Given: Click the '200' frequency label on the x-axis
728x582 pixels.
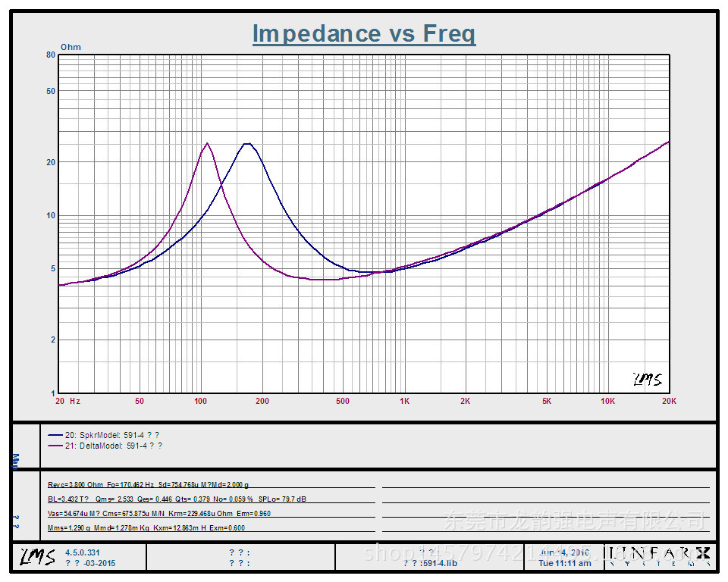Looking at the screenshot, I should coord(262,401).
